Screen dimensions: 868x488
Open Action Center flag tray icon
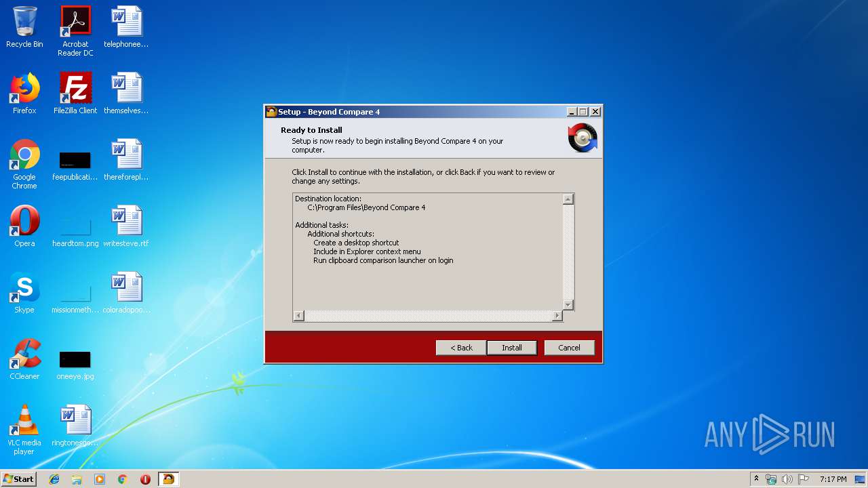coord(804,479)
